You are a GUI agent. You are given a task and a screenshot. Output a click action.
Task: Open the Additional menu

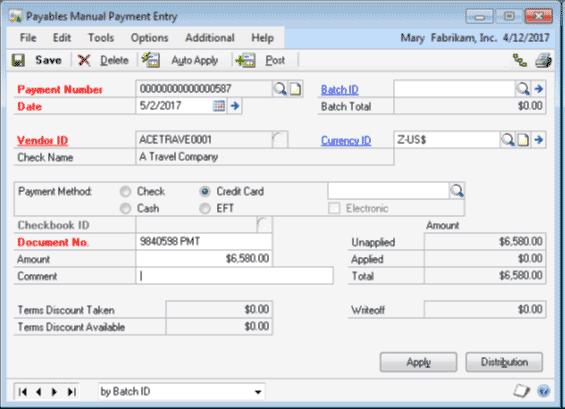pyautogui.click(x=210, y=38)
